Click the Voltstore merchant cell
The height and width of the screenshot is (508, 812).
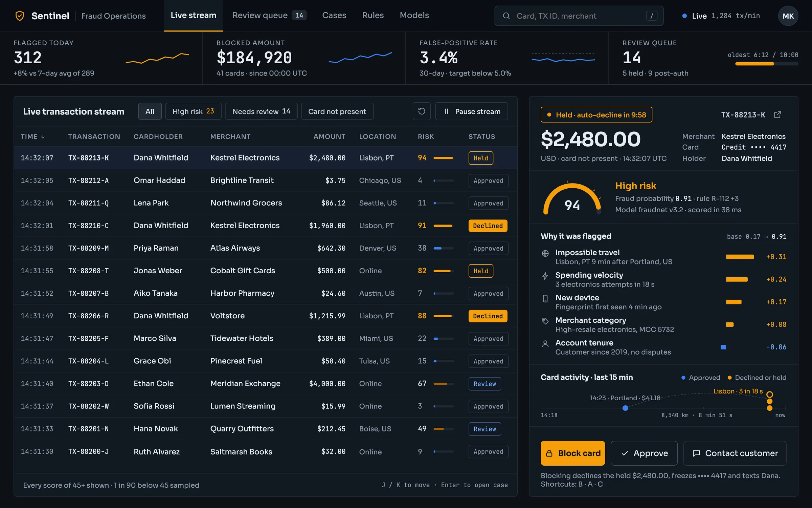coord(227,316)
